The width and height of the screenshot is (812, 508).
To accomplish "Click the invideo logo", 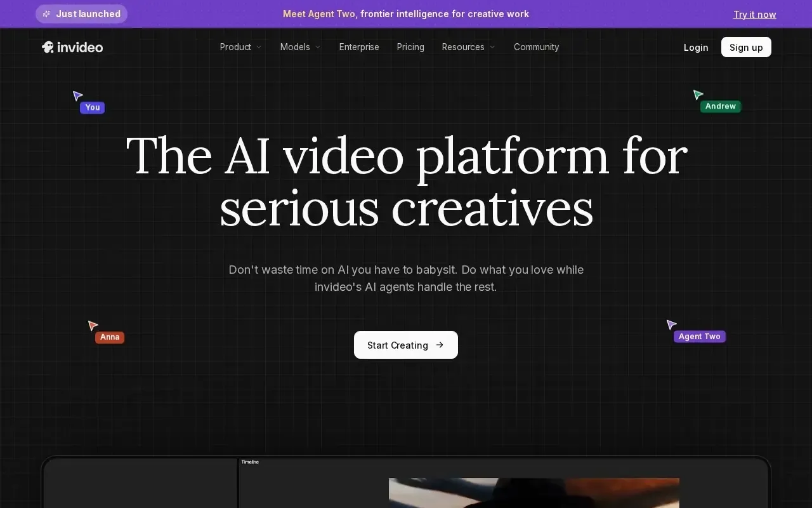I will click(x=72, y=47).
